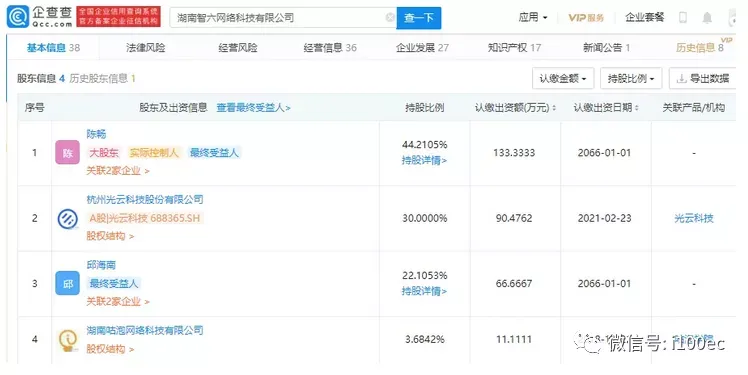Open 查看最终受益人 link
This screenshot has width=748, height=375.
(253, 107)
